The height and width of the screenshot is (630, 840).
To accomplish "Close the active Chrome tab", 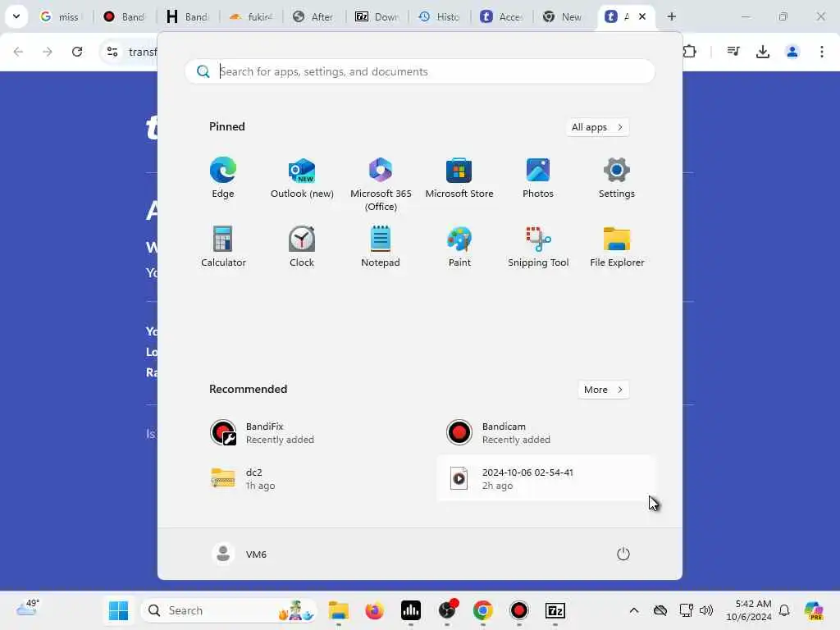I will click(641, 16).
